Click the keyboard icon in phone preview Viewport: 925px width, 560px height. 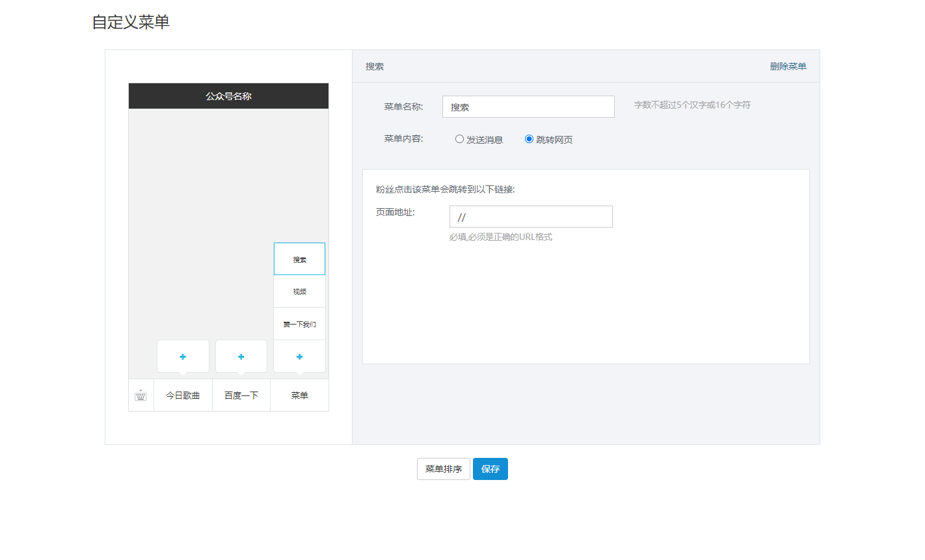[x=141, y=395]
